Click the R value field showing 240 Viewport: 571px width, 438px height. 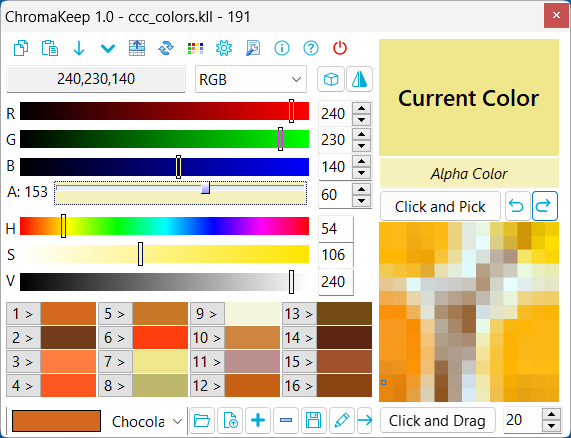point(335,114)
